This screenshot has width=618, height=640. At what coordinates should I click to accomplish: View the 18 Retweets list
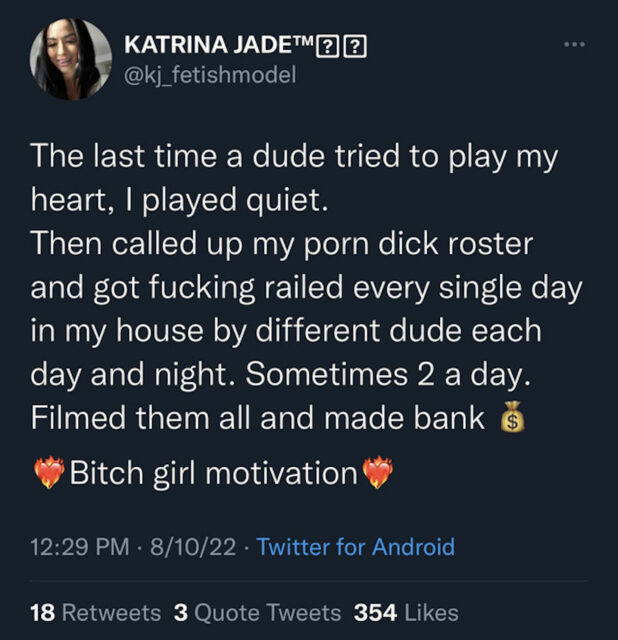tap(96, 613)
